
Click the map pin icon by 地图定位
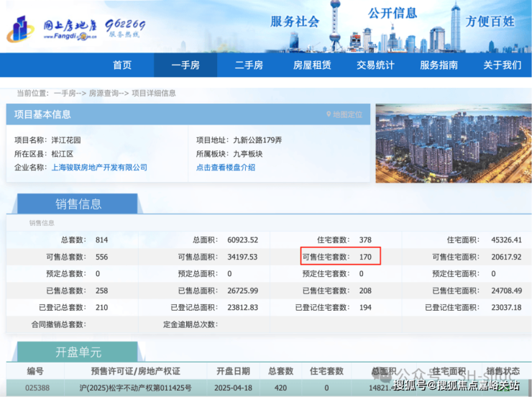[329, 114]
